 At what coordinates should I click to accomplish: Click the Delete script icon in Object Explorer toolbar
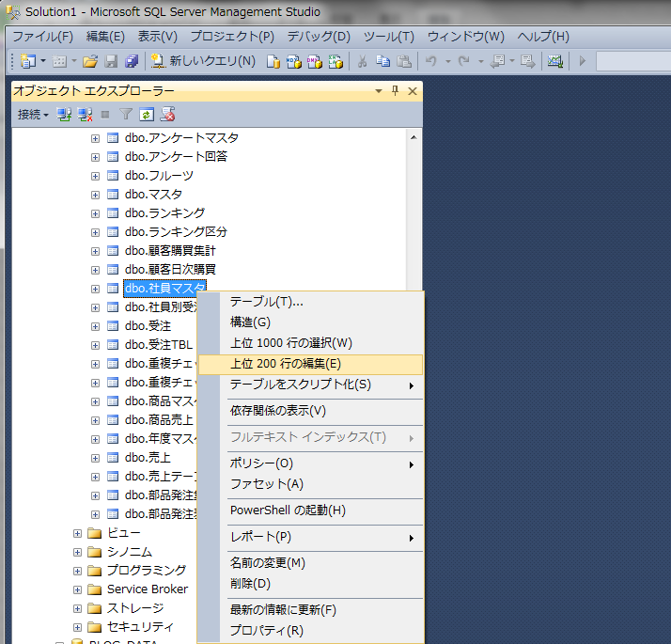(x=167, y=115)
